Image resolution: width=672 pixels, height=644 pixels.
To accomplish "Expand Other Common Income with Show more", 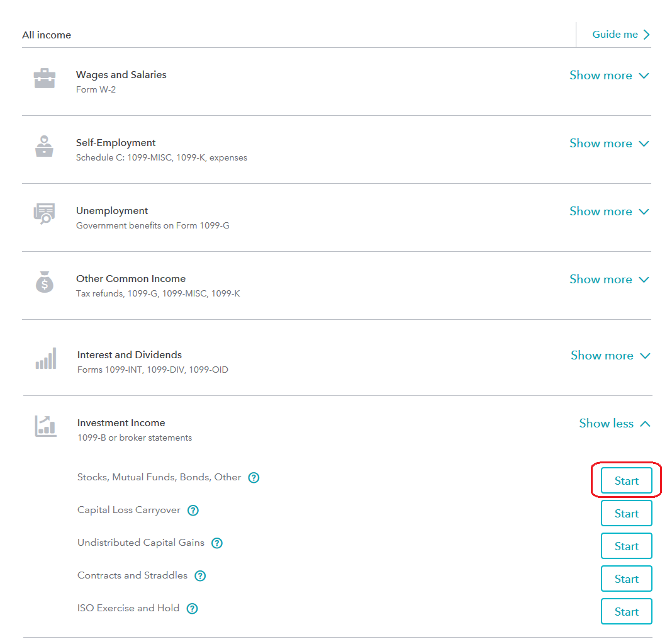I will [x=610, y=279].
